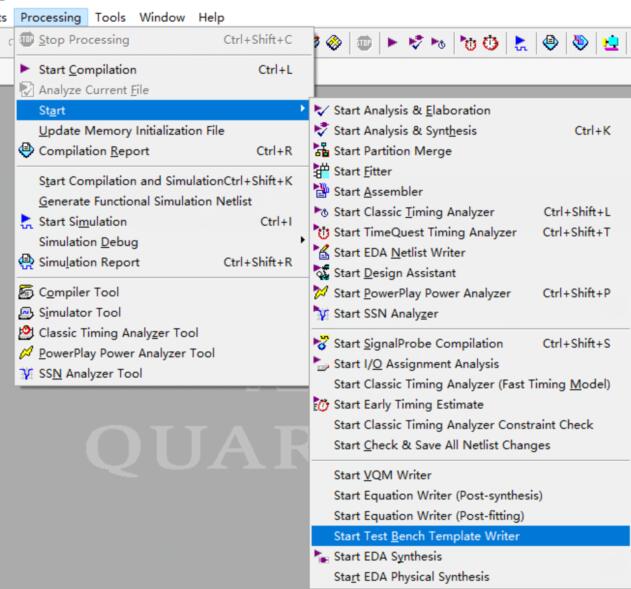Expand the Simulation Debug submenu arrow
Image resolution: width=631 pixels, height=589 pixels.
click(x=302, y=240)
